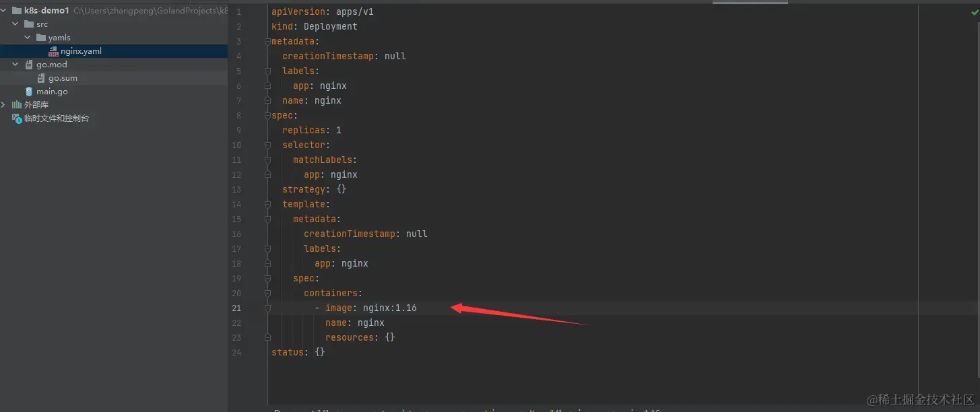
Task: Fold the labels block on line 17
Action: 267,249
